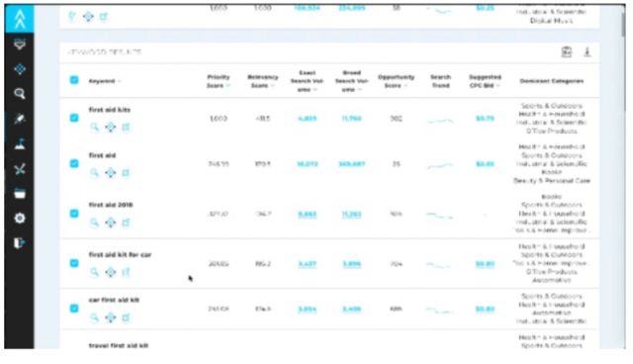Click the vertical scrollbar on the right edge
The height and width of the screenshot is (364, 633).
623,25
